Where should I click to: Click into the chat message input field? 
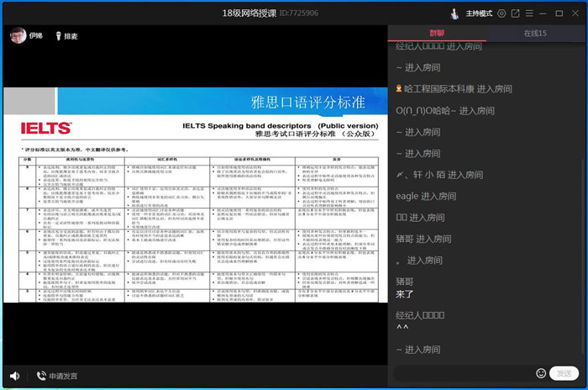pos(465,373)
